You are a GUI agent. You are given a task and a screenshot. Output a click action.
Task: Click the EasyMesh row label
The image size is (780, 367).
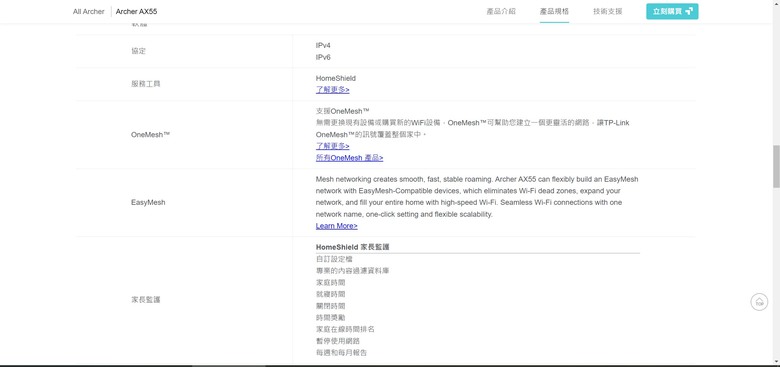coord(148,203)
